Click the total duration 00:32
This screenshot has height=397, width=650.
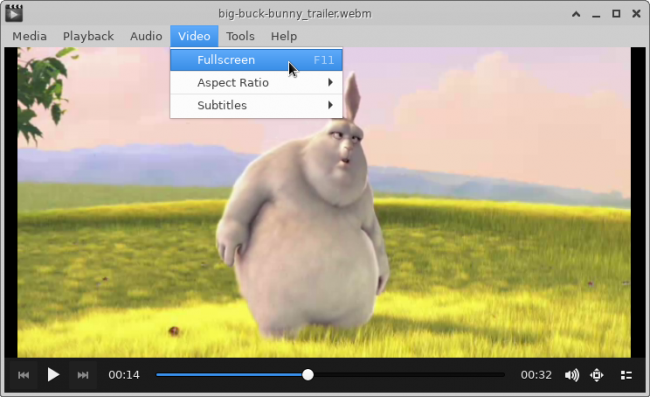coord(536,375)
